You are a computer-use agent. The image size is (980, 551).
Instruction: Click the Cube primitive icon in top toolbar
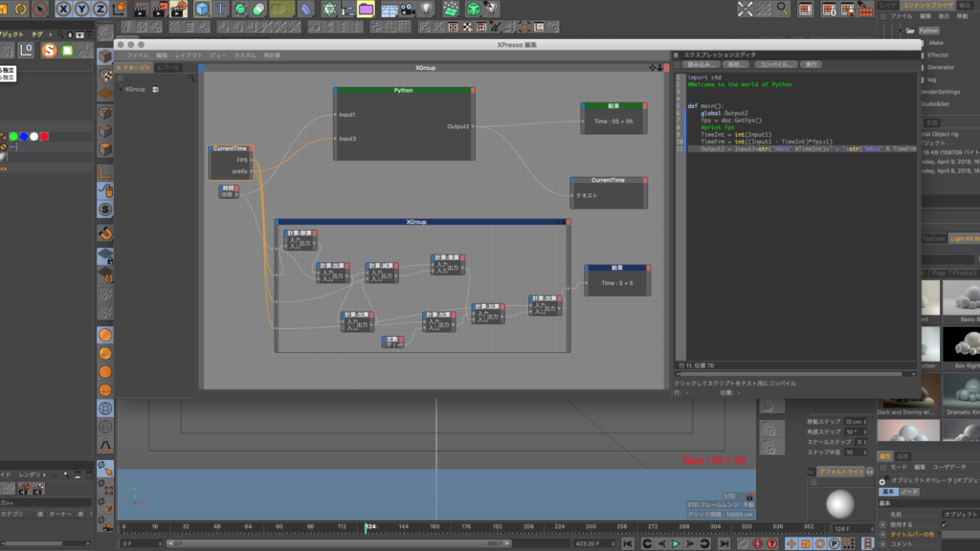[x=202, y=9]
